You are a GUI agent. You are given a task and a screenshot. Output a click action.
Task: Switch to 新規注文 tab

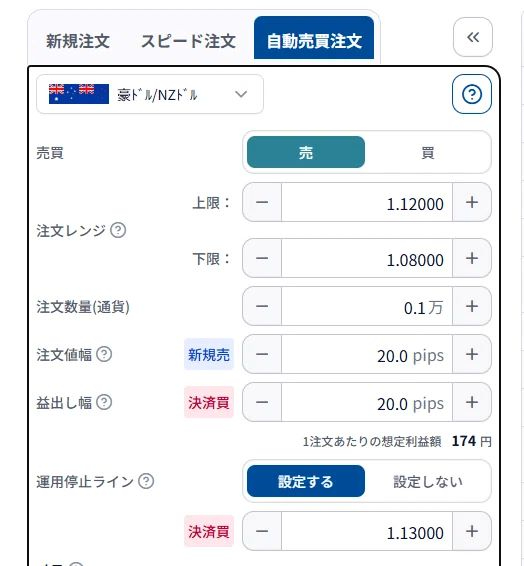(x=78, y=40)
